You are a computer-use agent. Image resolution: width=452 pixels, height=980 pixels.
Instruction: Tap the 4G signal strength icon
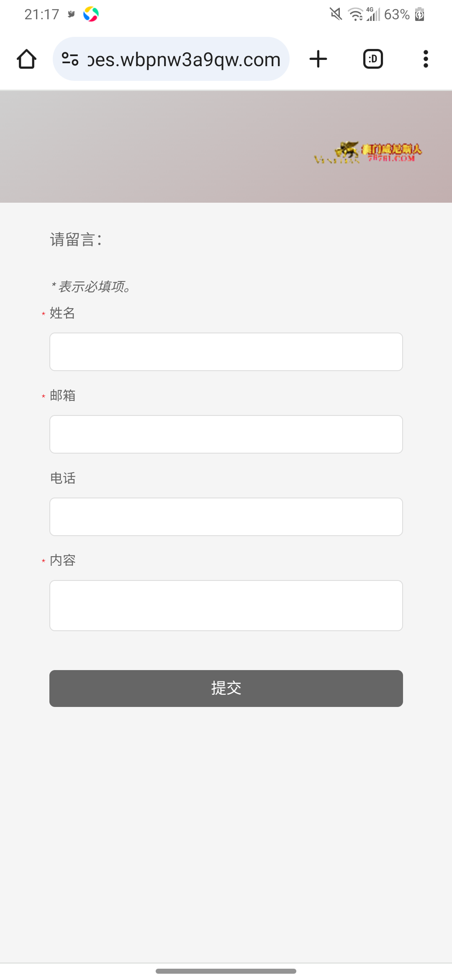coord(373,14)
